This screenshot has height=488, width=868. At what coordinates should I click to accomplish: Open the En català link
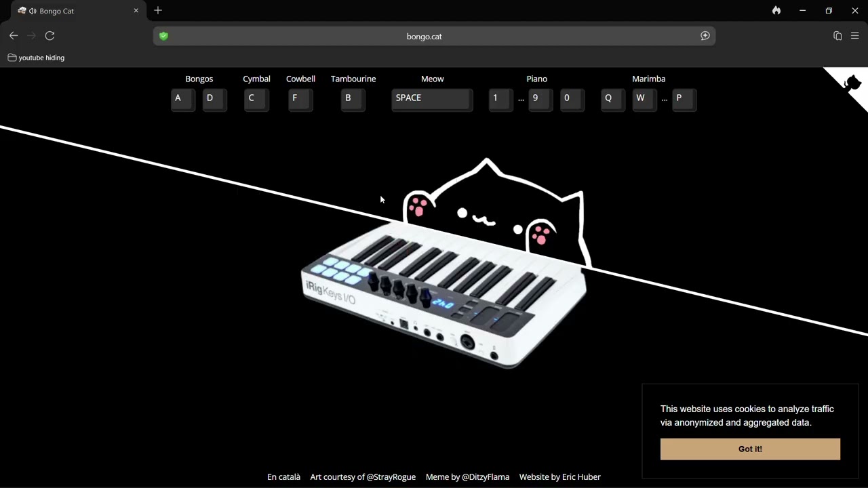[x=283, y=476]
